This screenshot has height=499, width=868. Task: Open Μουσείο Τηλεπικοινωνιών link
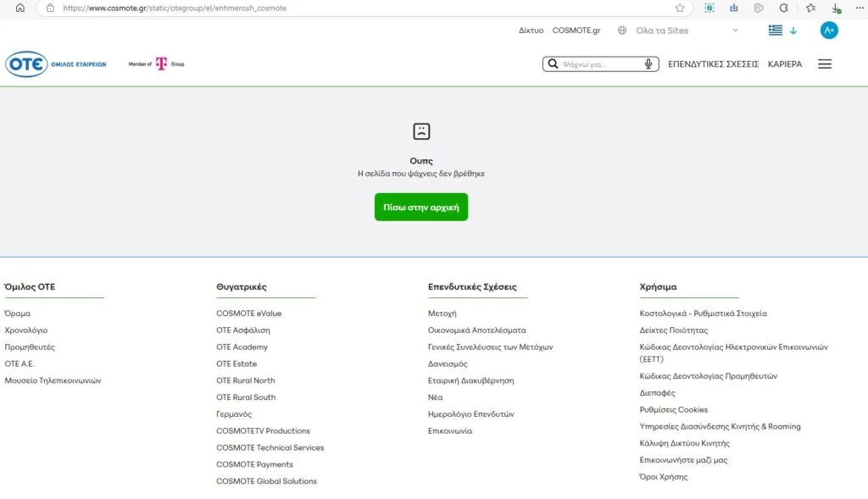[x=53, y=380]
